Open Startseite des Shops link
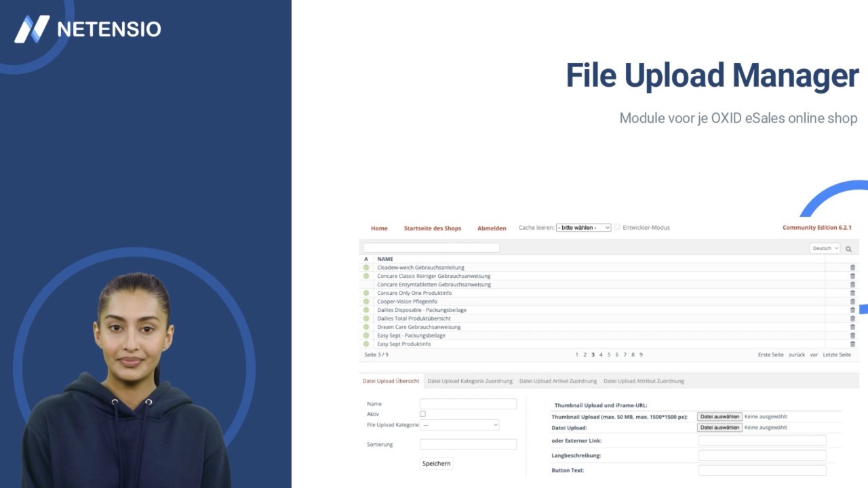The height and width of the screenshot is (488, 868). coord(433,228)
